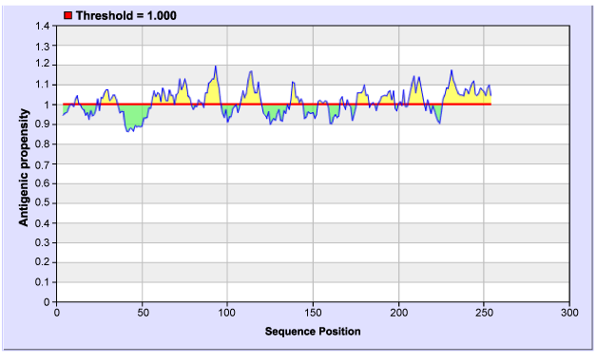The image size is (597, 364).
Task: Click the yellow peak near position 230
Action: (x=452, y=71)
